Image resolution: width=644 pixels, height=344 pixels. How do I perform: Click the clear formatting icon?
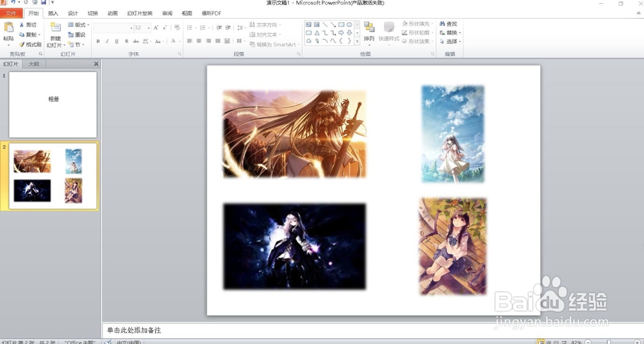click(177, 28)
